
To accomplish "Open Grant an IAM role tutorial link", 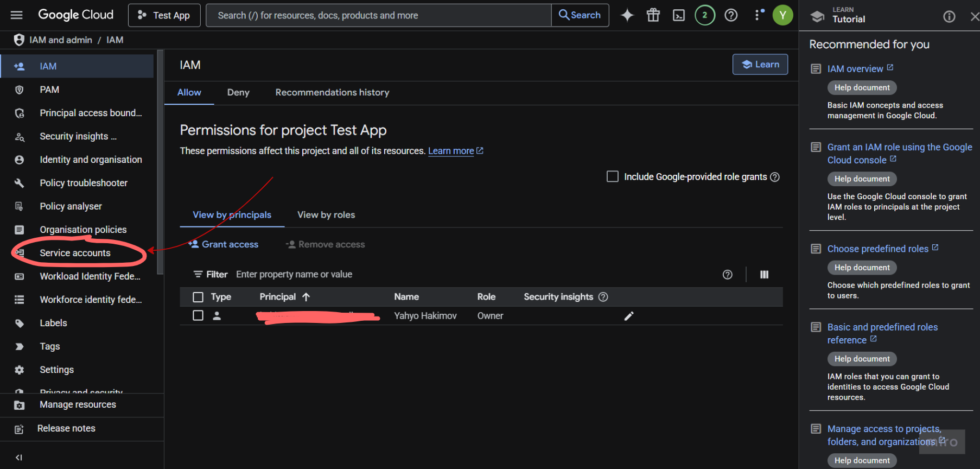I will [900, 154].
